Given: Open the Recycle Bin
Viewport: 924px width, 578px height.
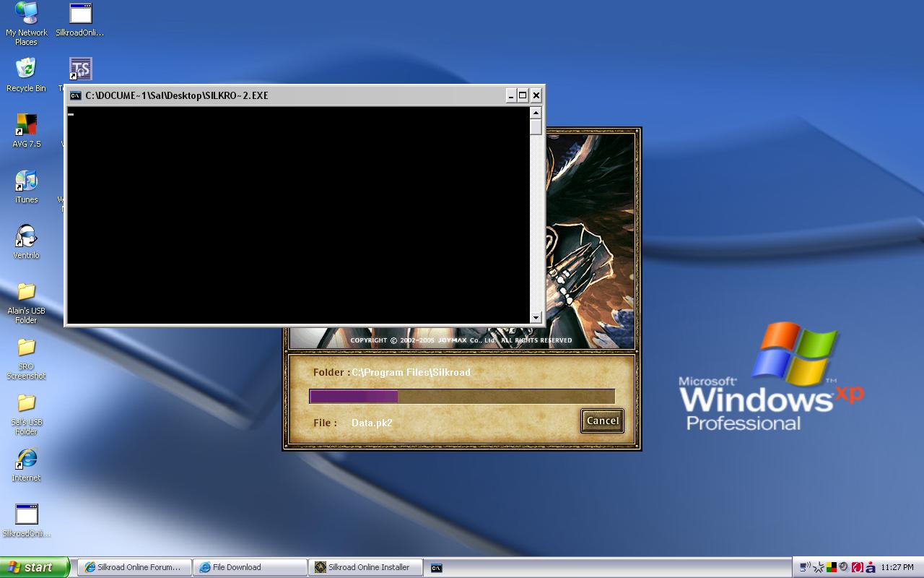Looking at the screenshot, I should 26,70.
